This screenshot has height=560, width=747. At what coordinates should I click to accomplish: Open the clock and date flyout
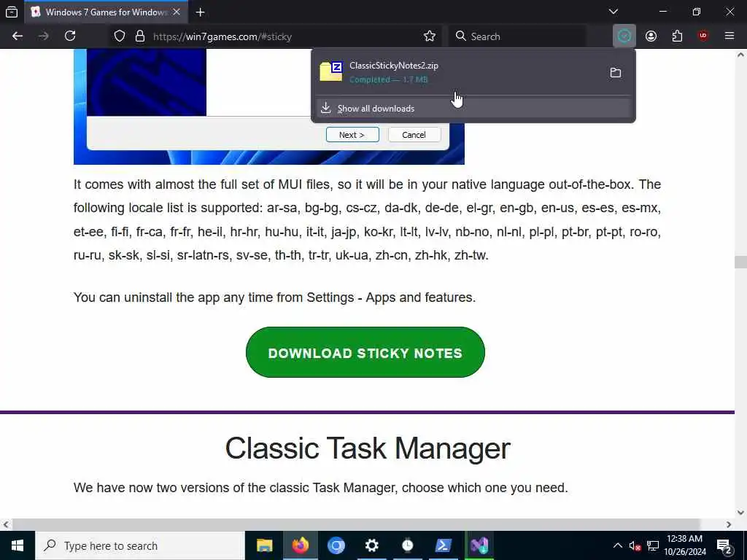click(684, 545)
